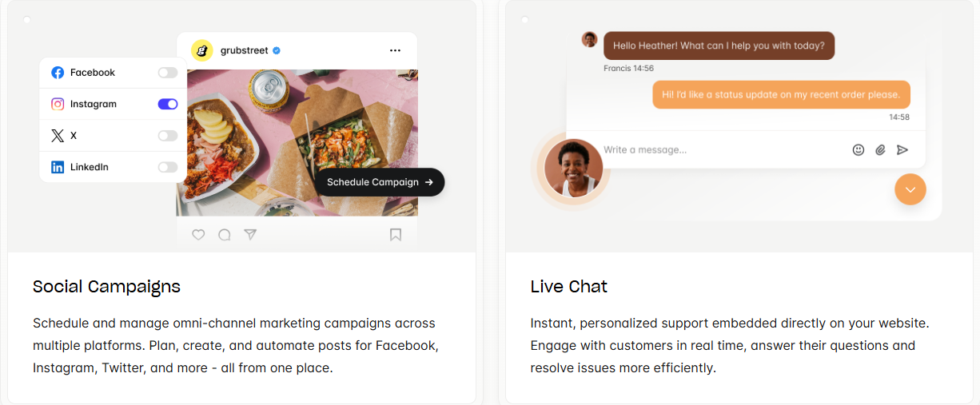Click the paper plane share icon under the post
980x405 pixels.
[250, 235]
